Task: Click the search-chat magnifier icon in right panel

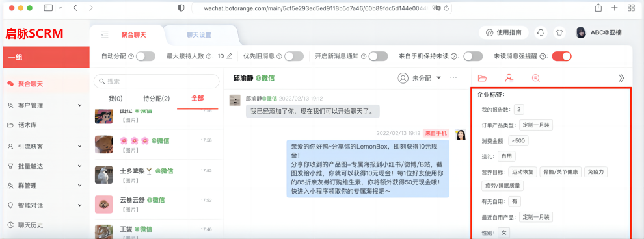Action: 535,78
